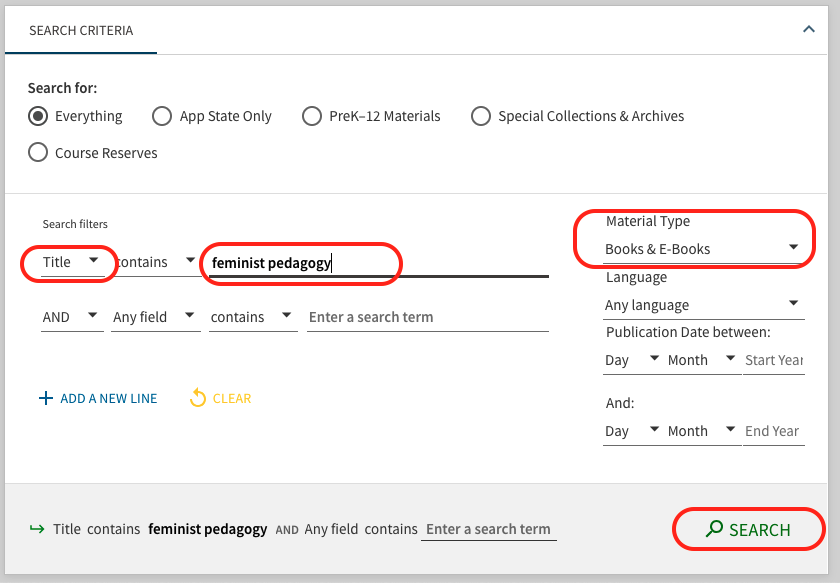Image resolution: width=840 pixels, height=583 pixels.
Task: Select the Everything radio button
Action: coord(38,116)
